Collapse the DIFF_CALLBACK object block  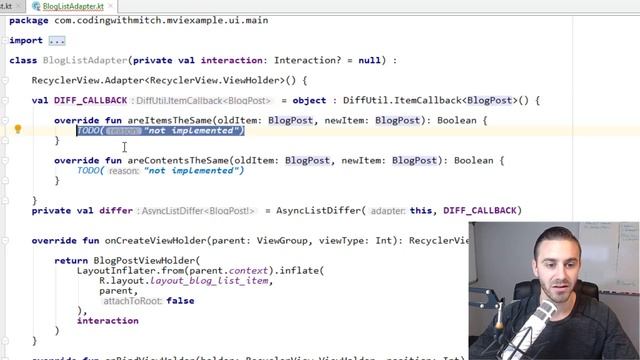4,100
